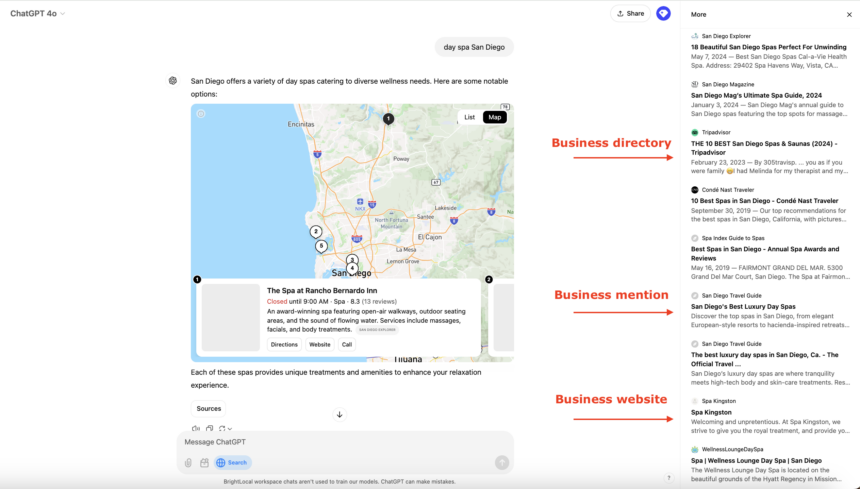Close the More sources panel
This screenshot has width=860, height=489.
point(849,15)
